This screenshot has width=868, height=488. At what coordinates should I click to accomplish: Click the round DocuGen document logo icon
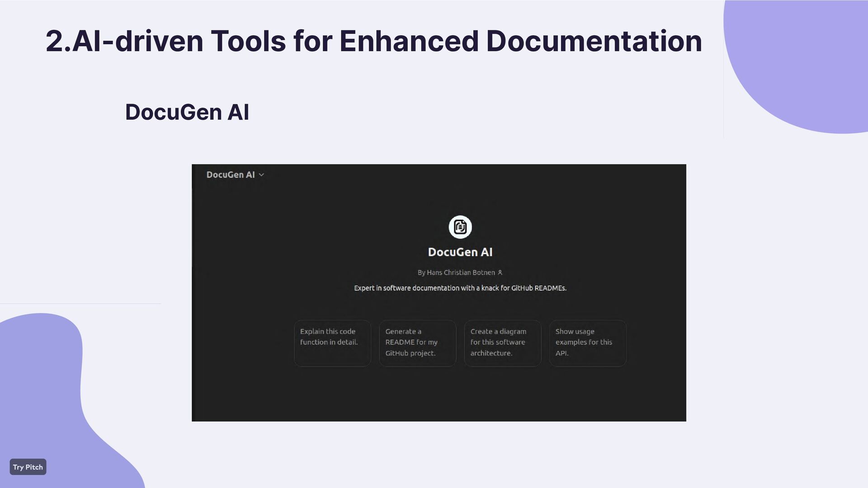460,227
